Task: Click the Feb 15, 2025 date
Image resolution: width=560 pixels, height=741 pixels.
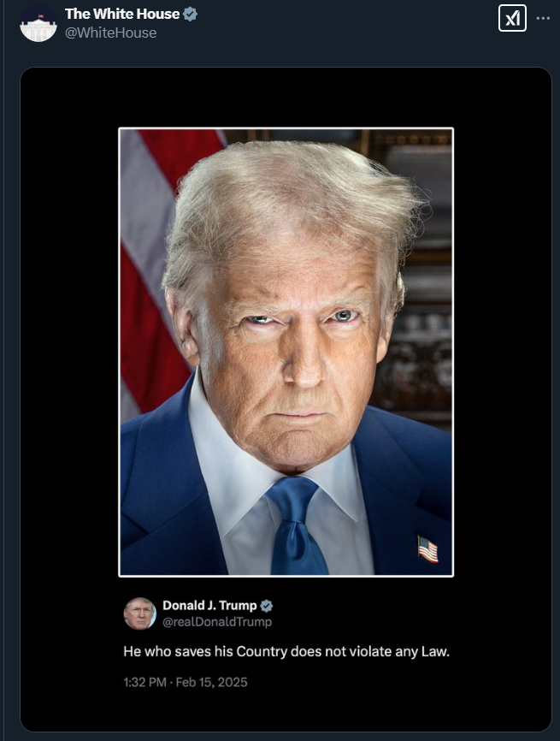Action: click(x=211, y=682)
